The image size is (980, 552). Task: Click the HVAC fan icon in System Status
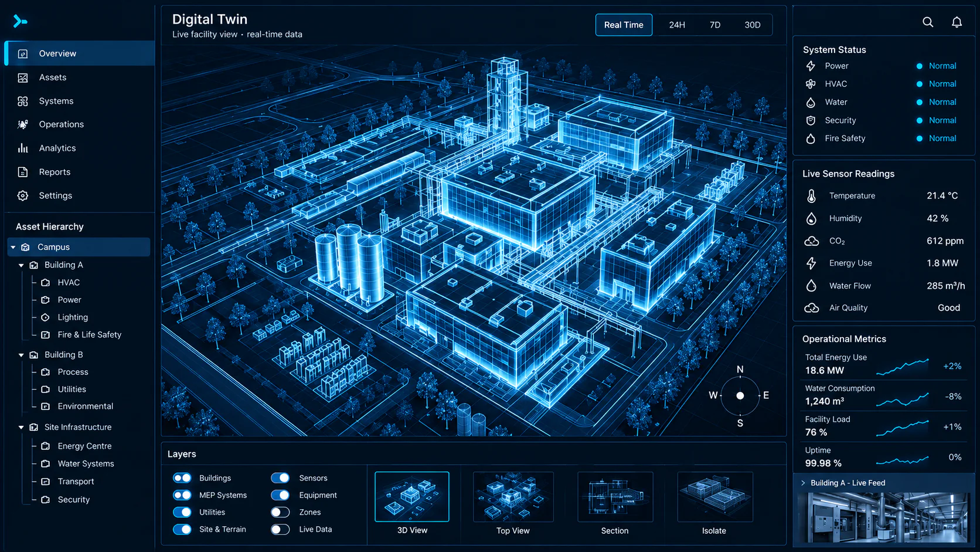pyautogui.click(x=811, y=84)
